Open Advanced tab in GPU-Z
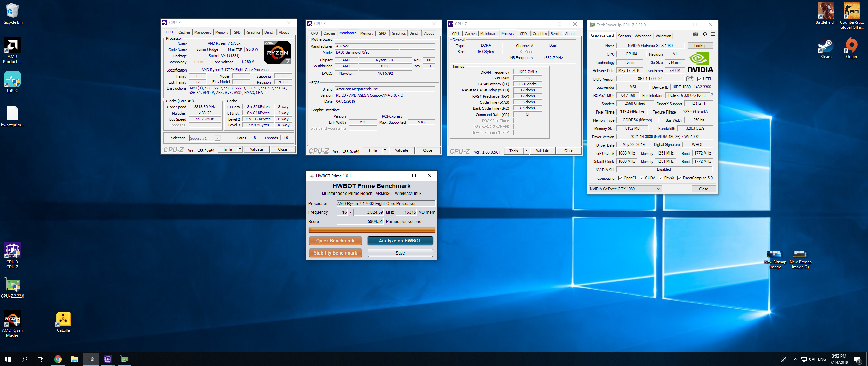This screenshot has height=366, width=868. tap(643, 36)
